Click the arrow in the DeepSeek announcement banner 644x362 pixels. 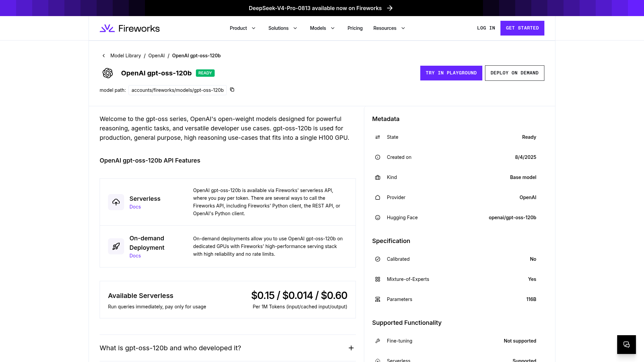coord(390,8)
